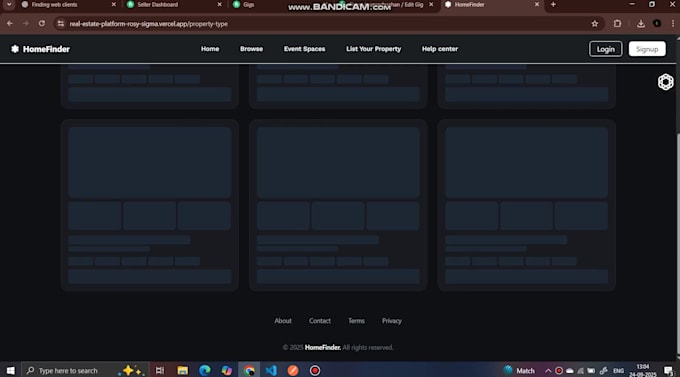Viewport: 680px width, 377px height.
Task: Bookmark this page with star icon
Action: pyautogui.click(x=595, y=24)
